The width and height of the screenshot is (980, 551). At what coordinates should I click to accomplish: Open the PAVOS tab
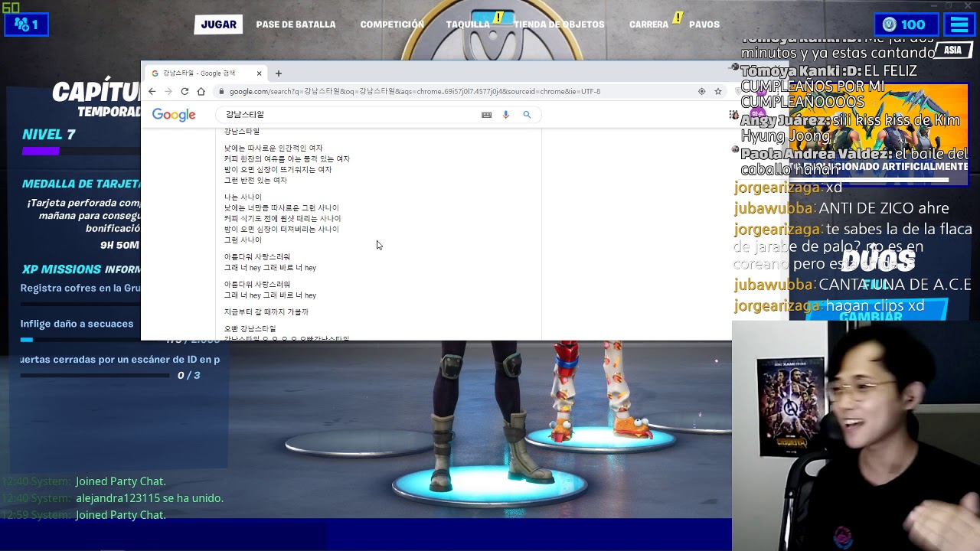pos(704,24)
